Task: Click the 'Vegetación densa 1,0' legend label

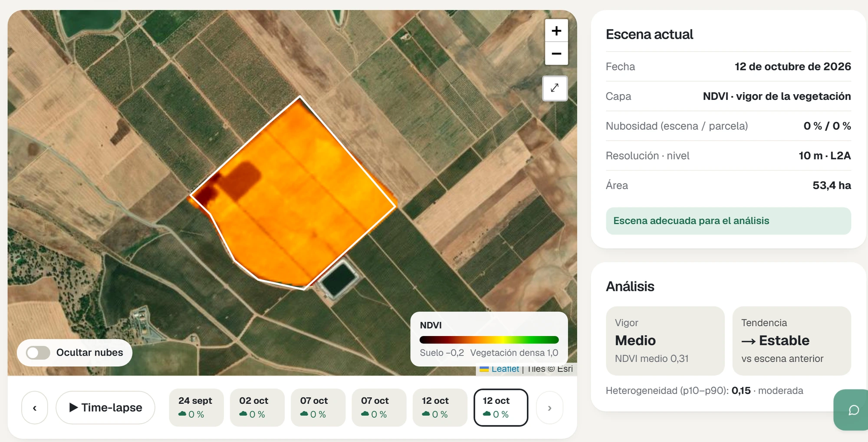Action: (x=514, y=353)
